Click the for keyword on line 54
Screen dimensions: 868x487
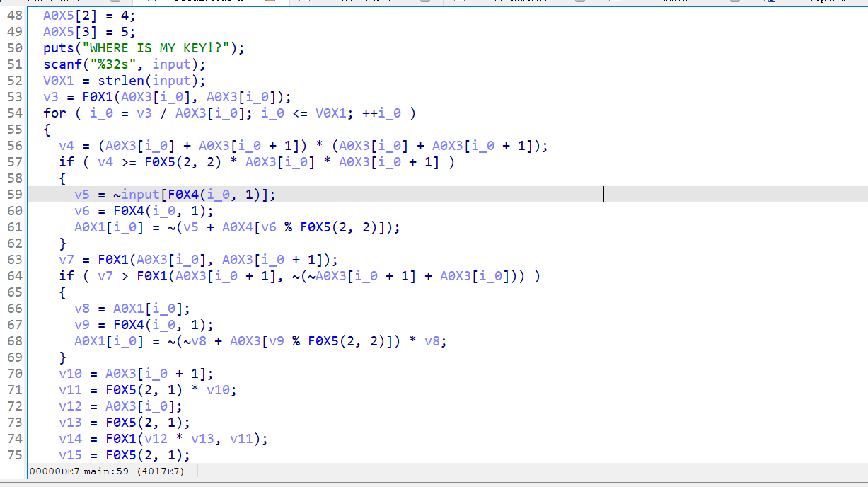tap(54, 113)
